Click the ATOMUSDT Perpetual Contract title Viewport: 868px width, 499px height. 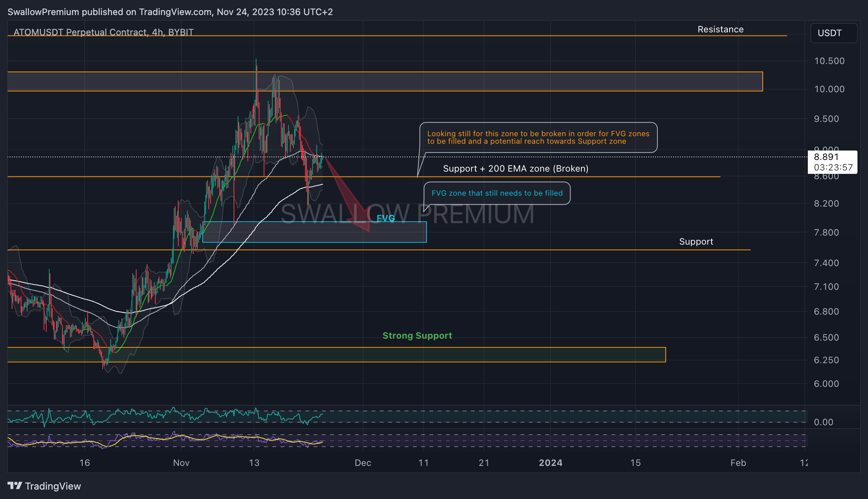point(103,32)
